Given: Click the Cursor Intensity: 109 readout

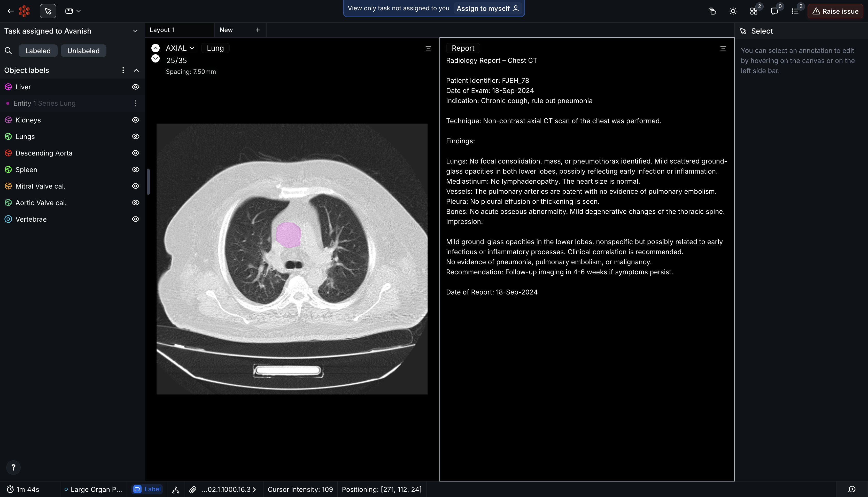Looking at the screenshot, I should coord(300,490).
